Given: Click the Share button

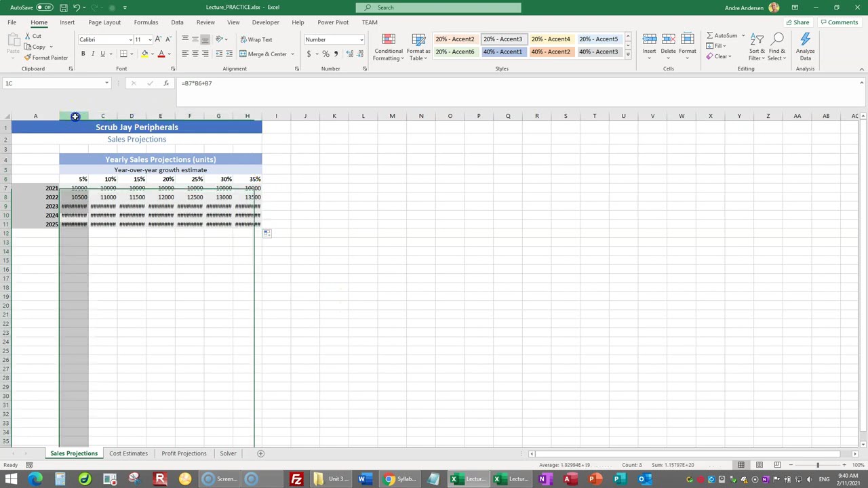Looking at the screenshot, I should coord(797,22).
